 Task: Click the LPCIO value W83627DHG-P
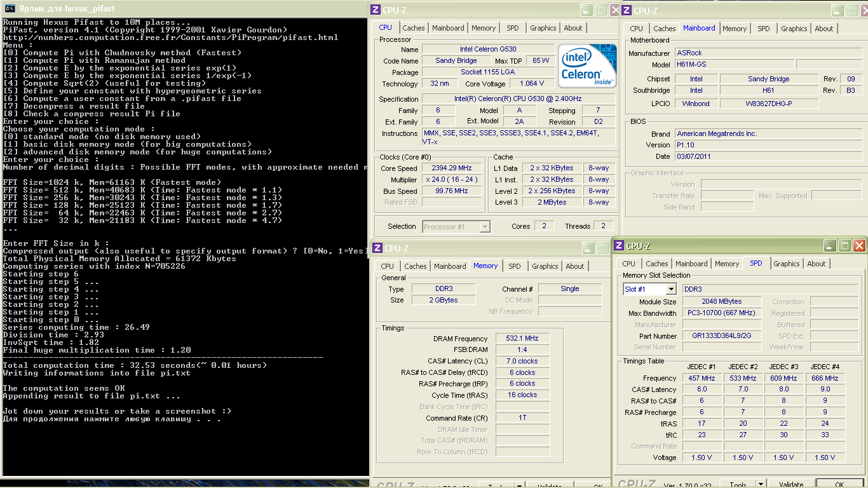click(769, 103)
